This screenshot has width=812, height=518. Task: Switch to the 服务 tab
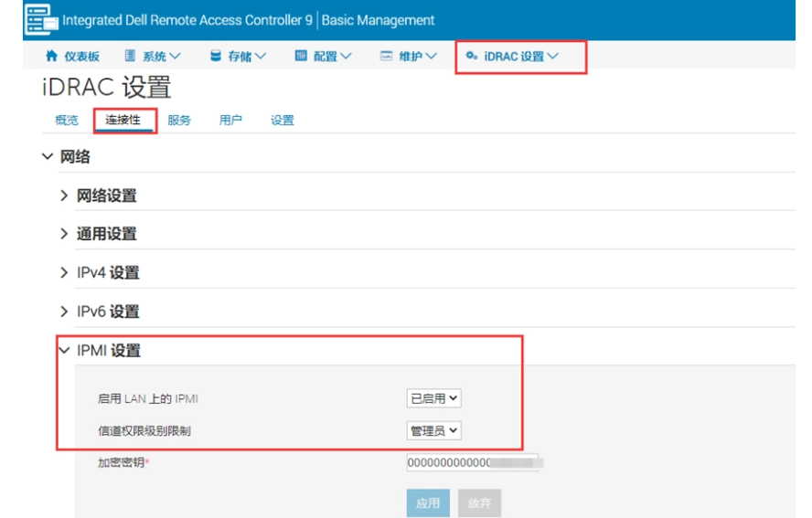coord(179,120)
